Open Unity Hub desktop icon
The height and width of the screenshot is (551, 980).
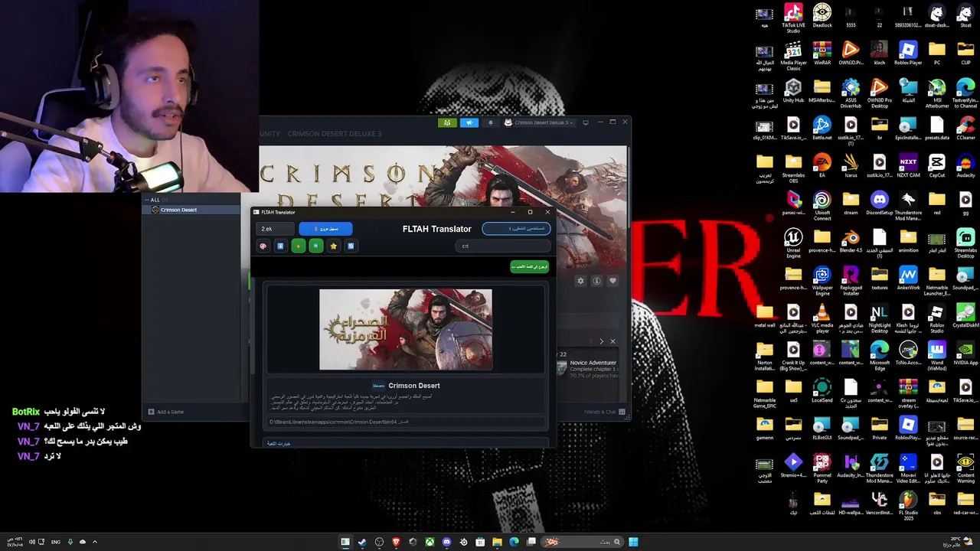tap(793, 91)
